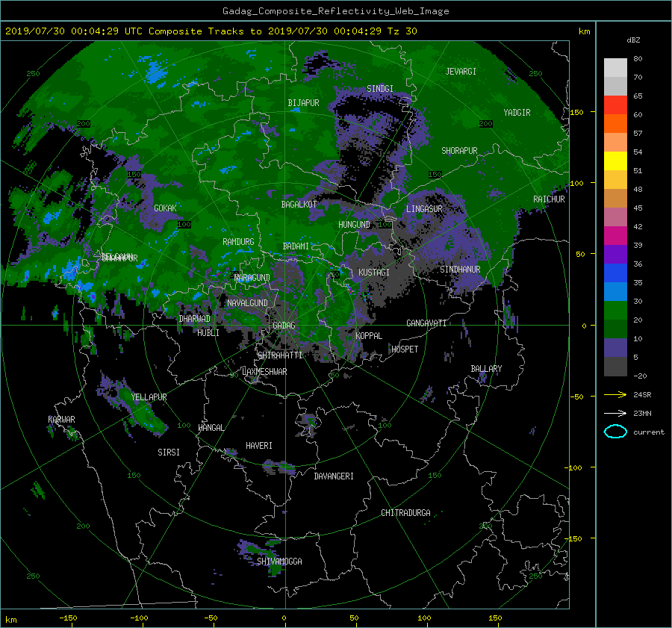Image resolution: width=672 pixels, height=628 pixels.
Task: Pick the purple 36–39 dBZ legend swatch
Action: click(x=615, y=254)
